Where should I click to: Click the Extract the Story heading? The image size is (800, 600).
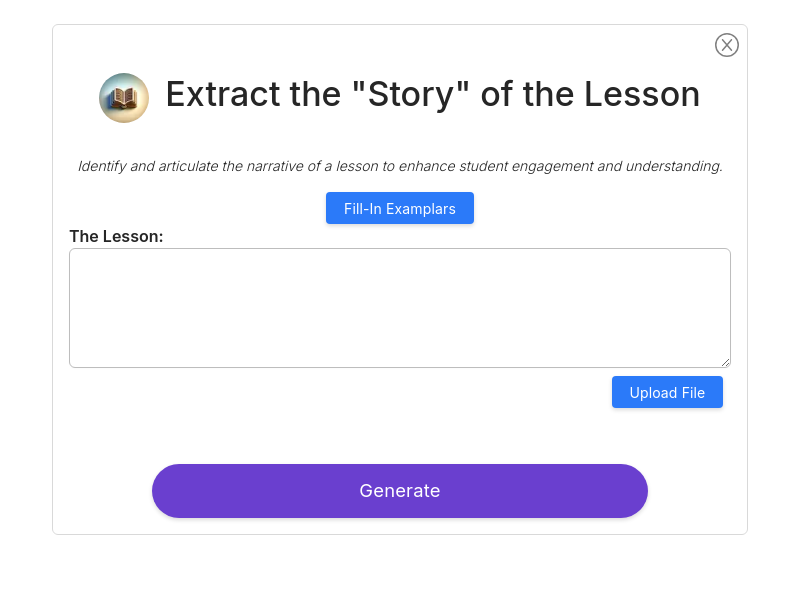pos(433,94)
